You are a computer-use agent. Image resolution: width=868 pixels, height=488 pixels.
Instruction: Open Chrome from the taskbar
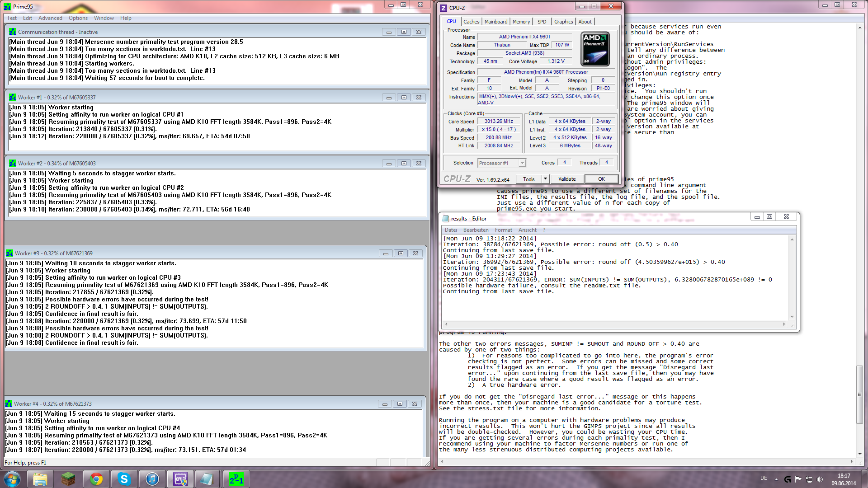96,479
